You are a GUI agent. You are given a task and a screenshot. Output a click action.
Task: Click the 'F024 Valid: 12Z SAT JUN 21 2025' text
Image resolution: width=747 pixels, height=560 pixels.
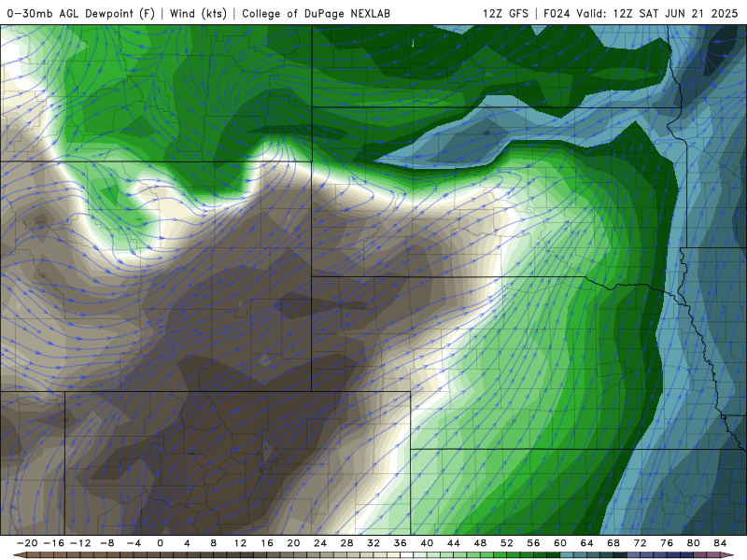[641, 13]
